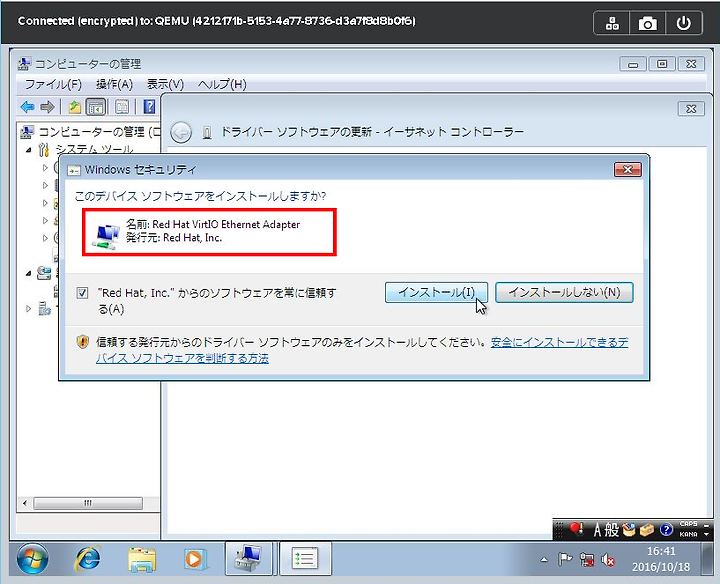The image size is (720, 584).
Task: Click the noVNC screenshot camera button
Action: pyautogui.click(x=647, y=23)
